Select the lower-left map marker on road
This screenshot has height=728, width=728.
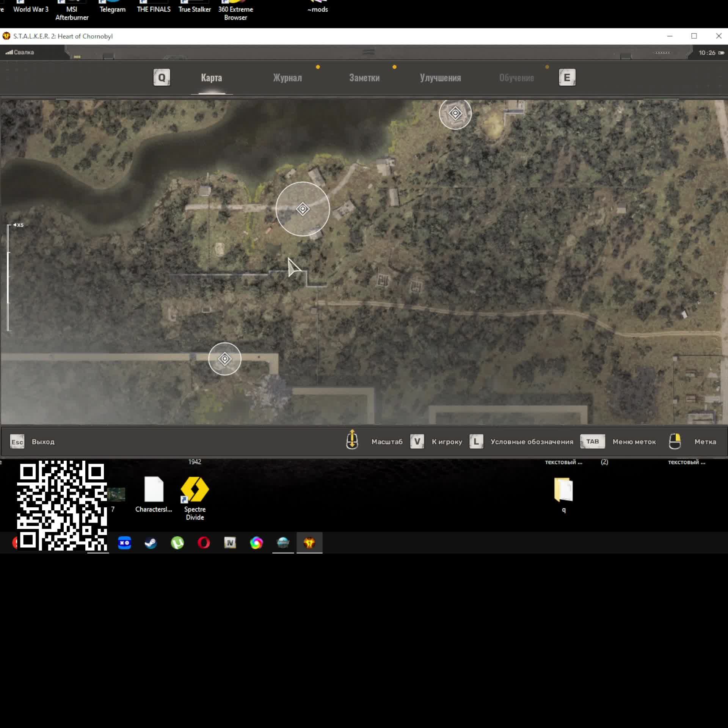224,359
